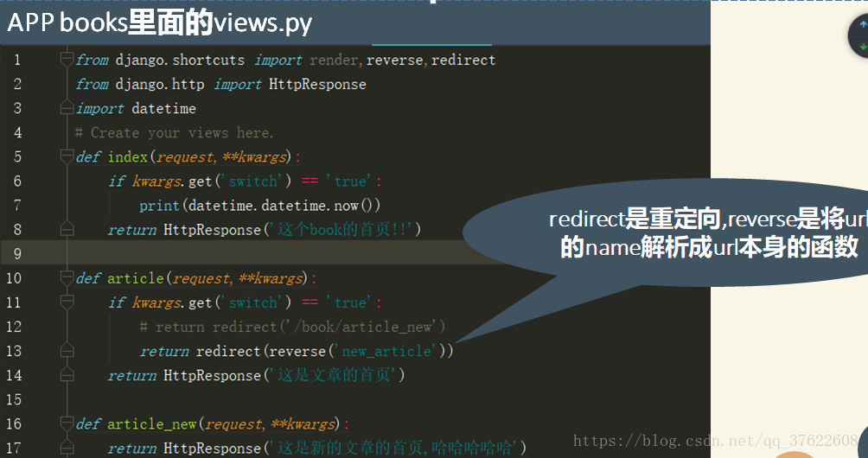Viewport: 868px width, 458px height.
Task: Click line number 7 in the gutter
Action: click(17, 205)
